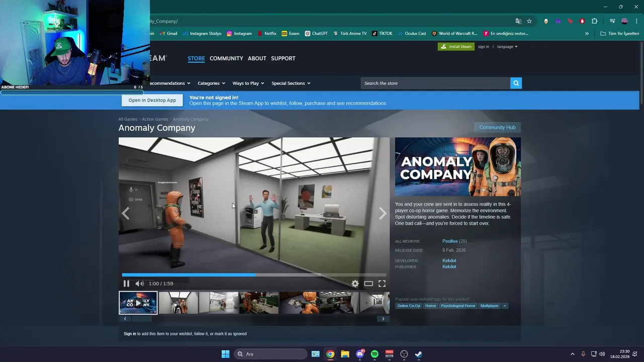This screenshot has height=362, width=644.
Task: Switch the trailer to fullscreen
Action: 382,284
